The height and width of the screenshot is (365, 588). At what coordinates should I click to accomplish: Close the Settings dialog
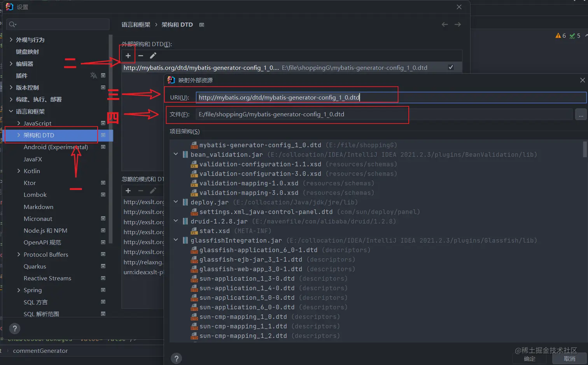tap(459, 7)
